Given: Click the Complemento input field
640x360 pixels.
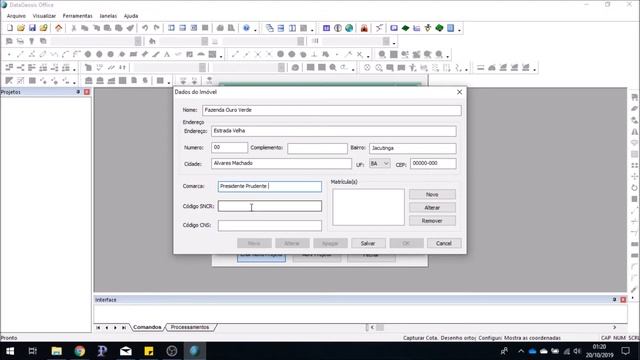Looking at the screenshot, I should point(317,148).
